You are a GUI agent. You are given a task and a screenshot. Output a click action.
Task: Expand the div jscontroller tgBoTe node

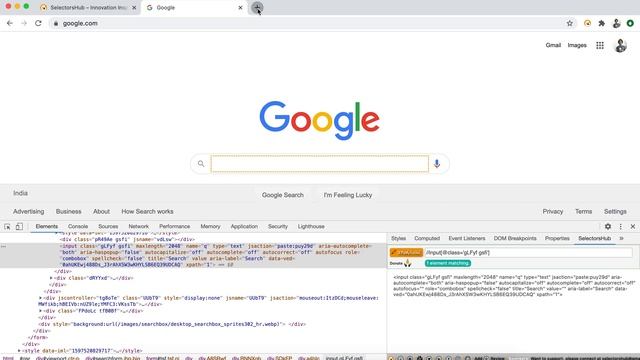[40, 298]
